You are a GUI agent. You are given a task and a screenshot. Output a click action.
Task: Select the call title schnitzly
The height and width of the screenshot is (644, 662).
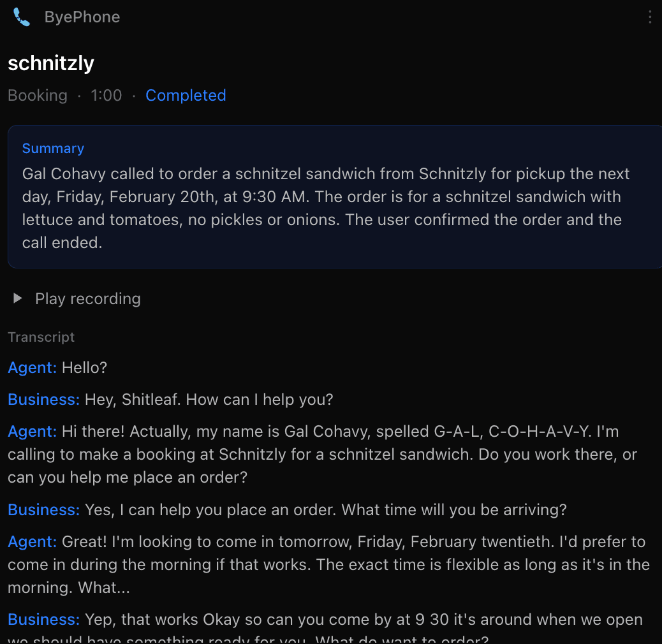click(51, 62)
